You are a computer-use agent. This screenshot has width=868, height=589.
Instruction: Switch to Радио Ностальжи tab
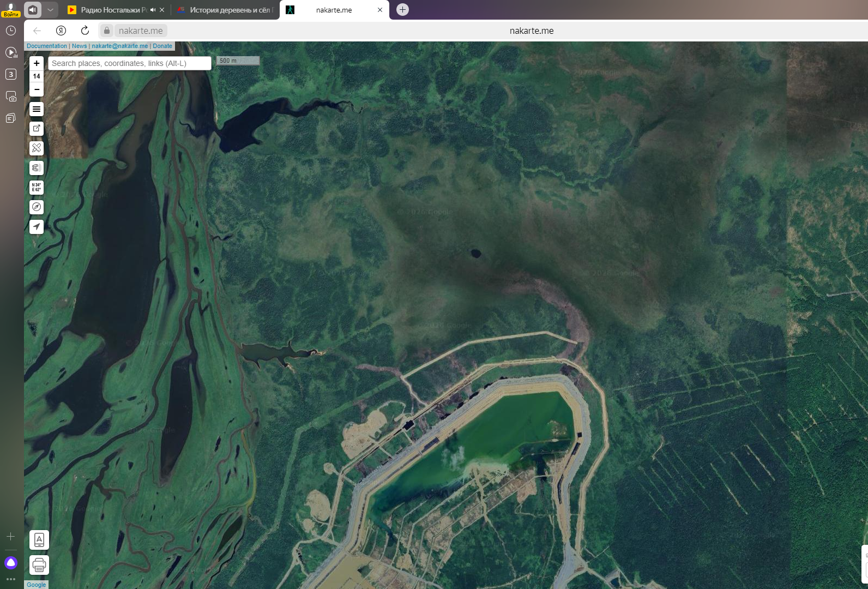pos(109,10)
